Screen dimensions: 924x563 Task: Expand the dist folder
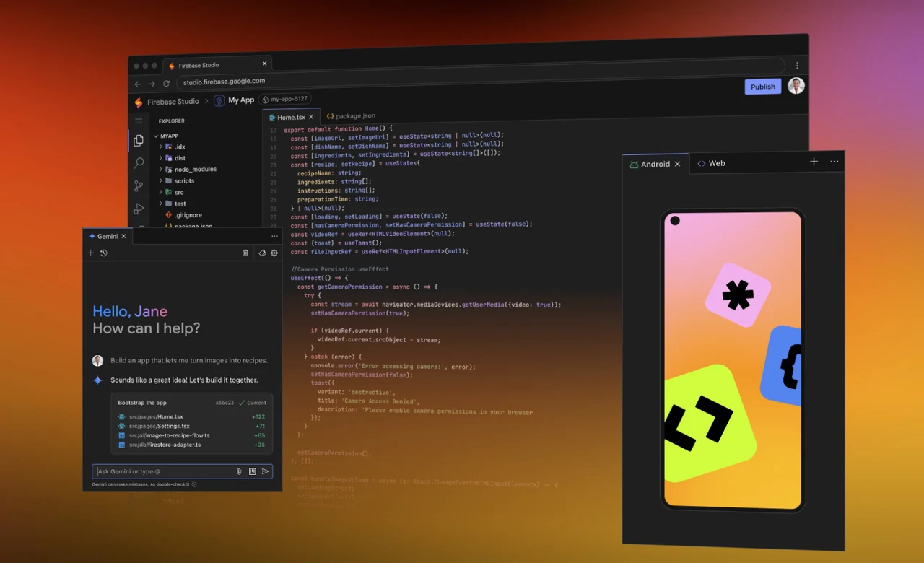[x=160, y=158]
